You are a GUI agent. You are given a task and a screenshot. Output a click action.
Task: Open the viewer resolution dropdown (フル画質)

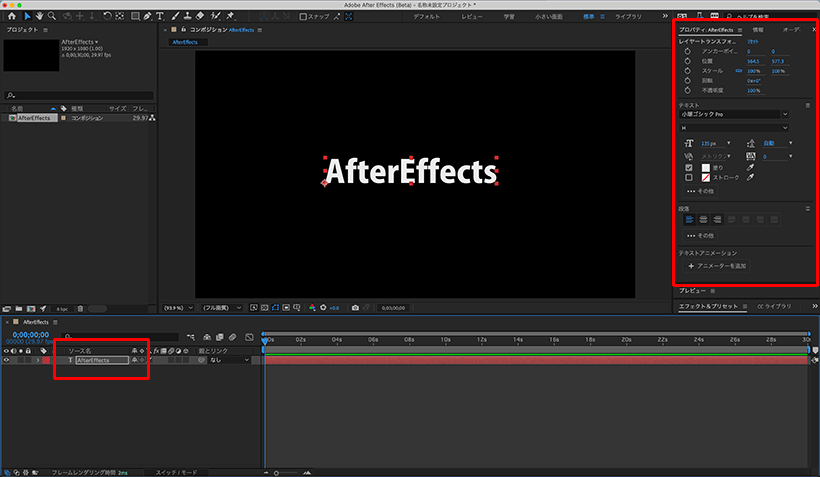click(x=222, y=308)
